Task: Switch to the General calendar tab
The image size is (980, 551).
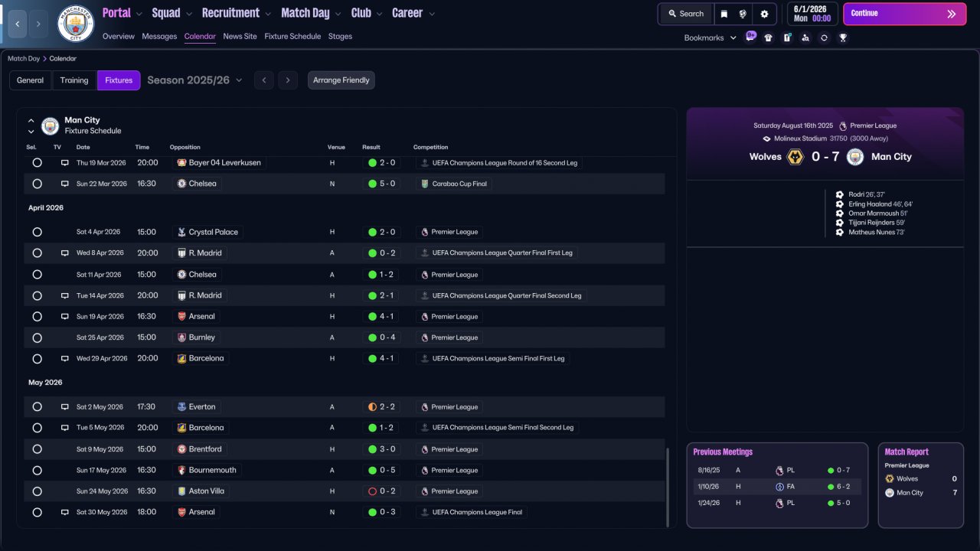Action: point(31,80)
